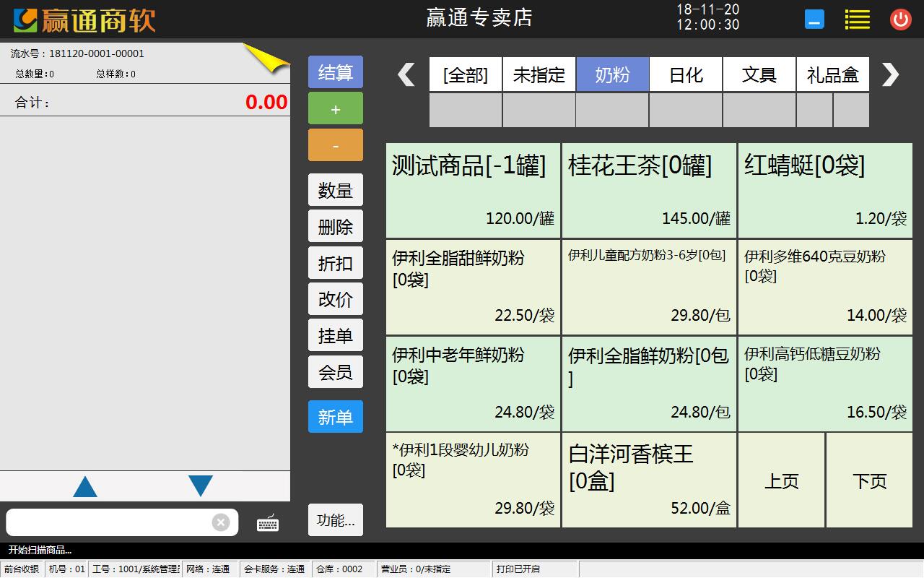Click the red power exit icon
This screenshot has width=924, height=578.
(x=900, y=20)
